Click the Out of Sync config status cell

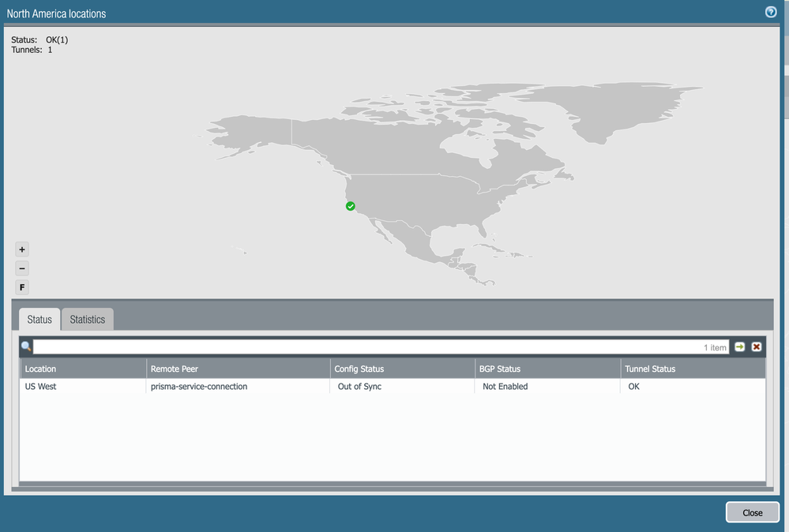coord(359,387)
